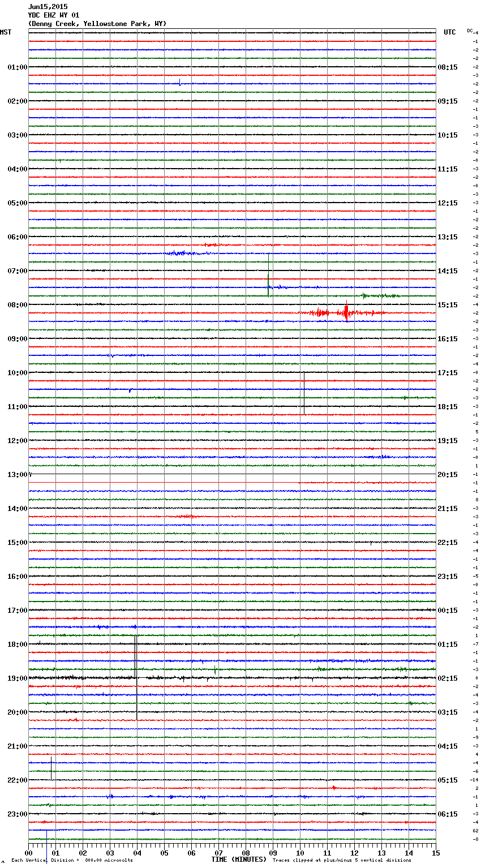Click the 15:15 UTC time label
This screenshot has height=868, width=481.
coord(448,305)
